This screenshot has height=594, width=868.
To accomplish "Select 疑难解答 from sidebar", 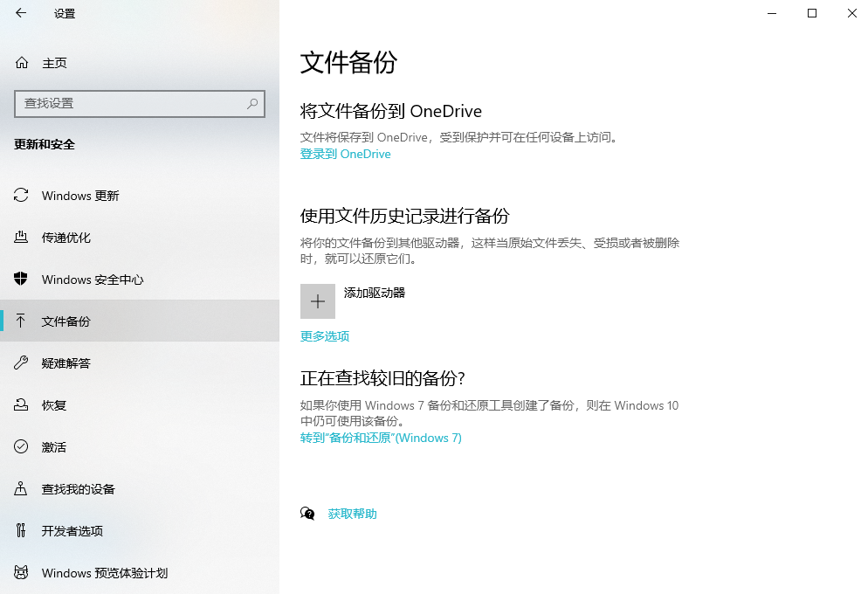I will (x=68, y=363).
